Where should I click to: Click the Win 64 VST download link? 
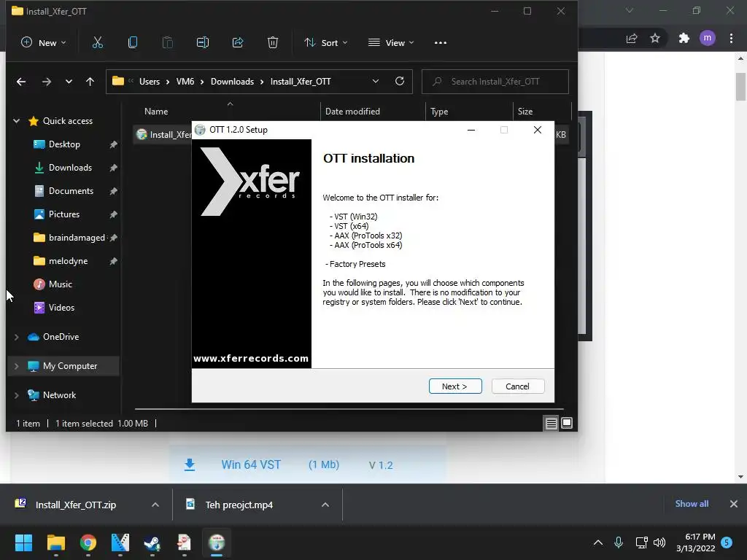tap(251, 464)
